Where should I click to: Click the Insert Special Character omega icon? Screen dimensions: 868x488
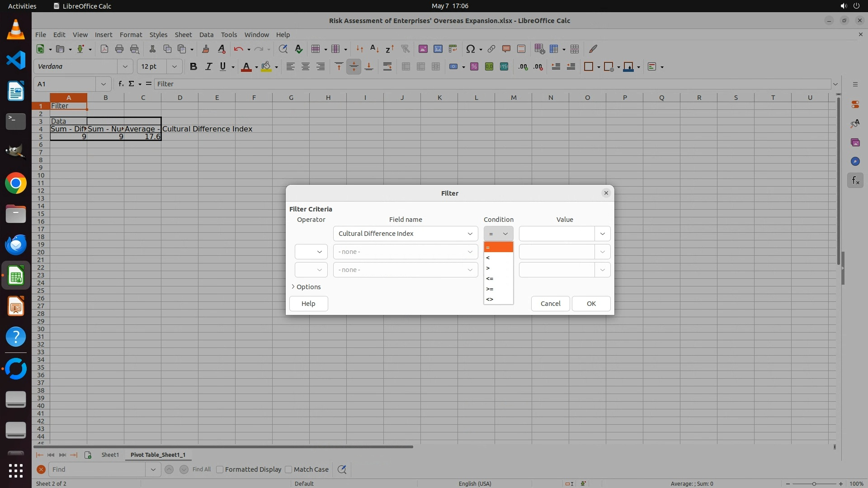pyautogui.click(x=471, y=49)
